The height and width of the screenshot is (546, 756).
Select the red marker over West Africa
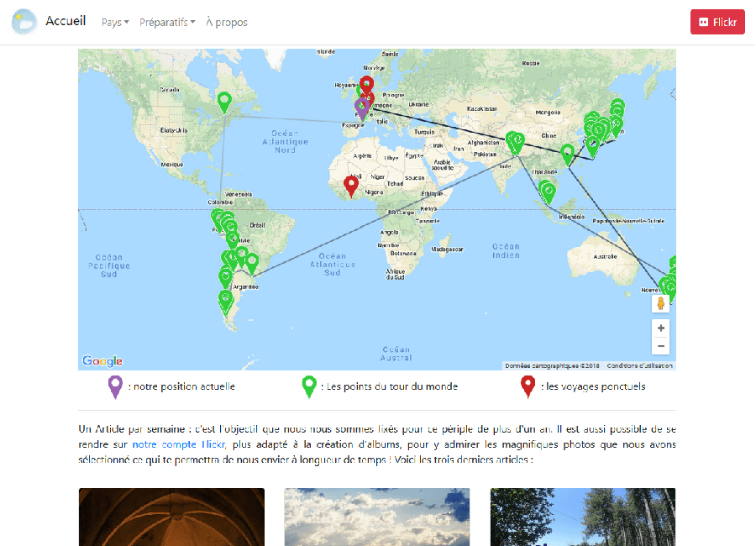[350, 181]
